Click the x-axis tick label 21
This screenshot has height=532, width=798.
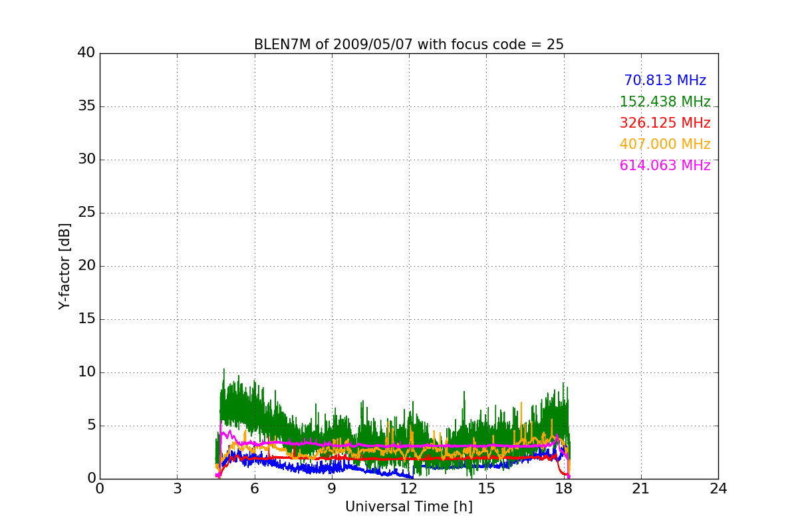point(641,489)
